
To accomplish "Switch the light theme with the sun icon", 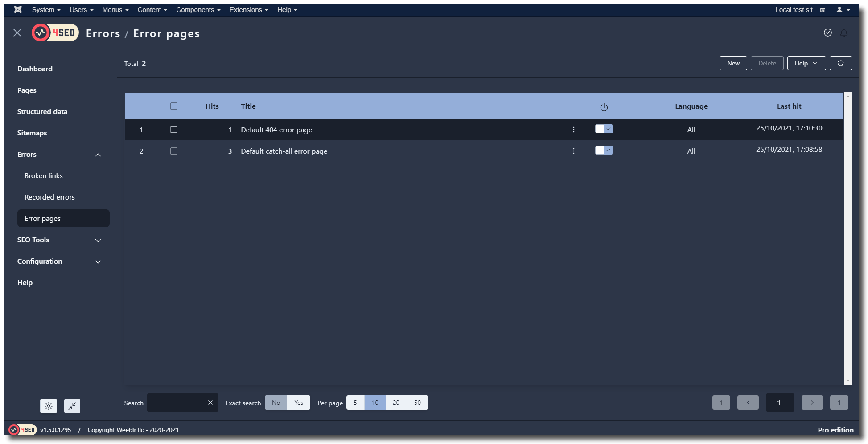I will [x=49, y=406].
